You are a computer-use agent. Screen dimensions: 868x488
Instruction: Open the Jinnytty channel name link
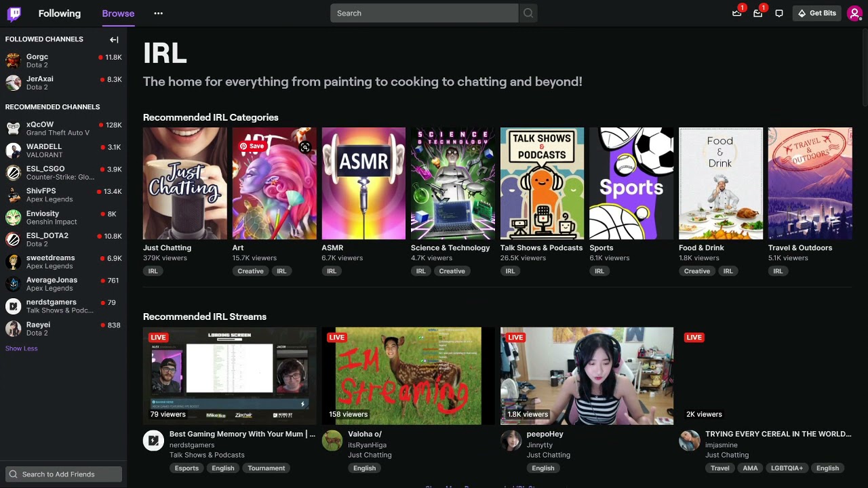click(540, 445)
